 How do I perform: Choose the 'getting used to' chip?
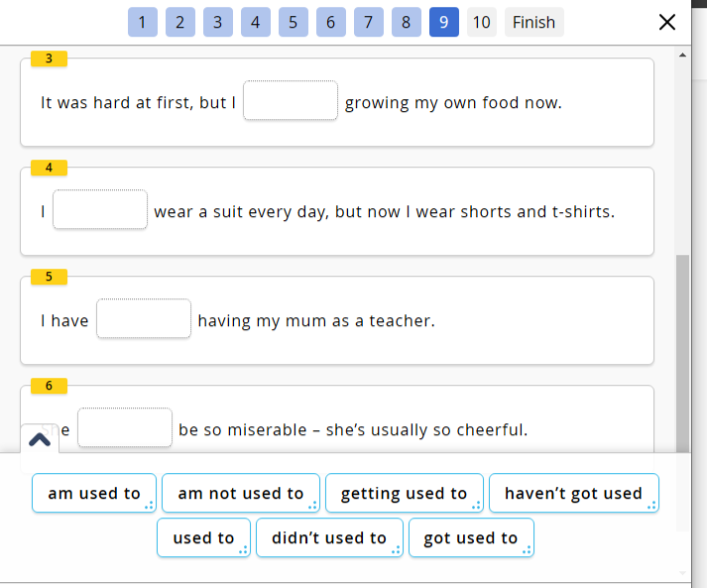[x=404, y=493]
